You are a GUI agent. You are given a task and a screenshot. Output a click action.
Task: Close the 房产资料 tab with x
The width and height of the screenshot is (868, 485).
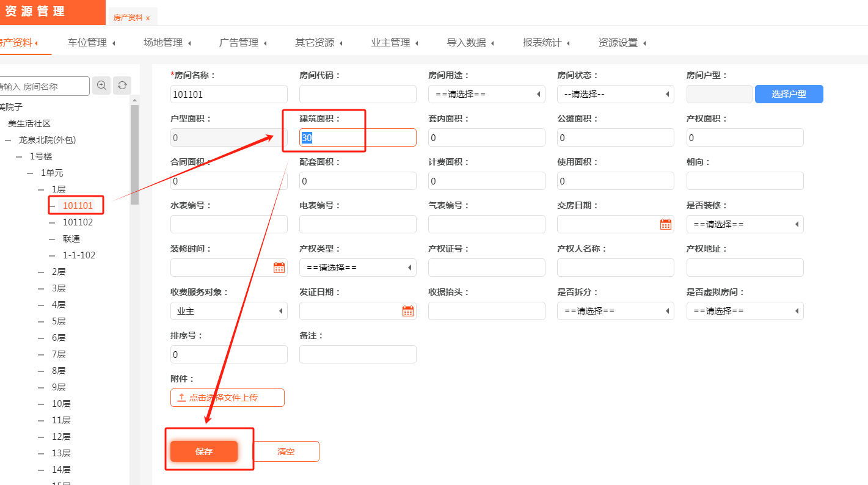click(x=148, y=18)
